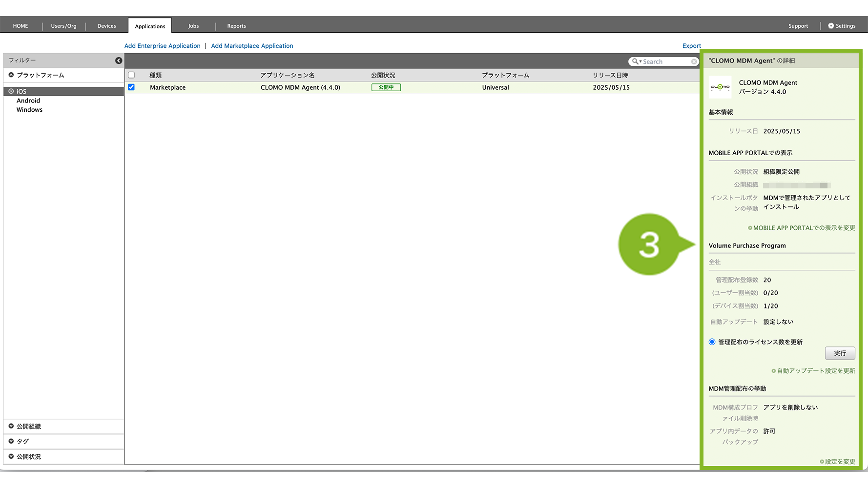
Task: Collapse the filter panel arrow icon
Action: click(119, 61)
